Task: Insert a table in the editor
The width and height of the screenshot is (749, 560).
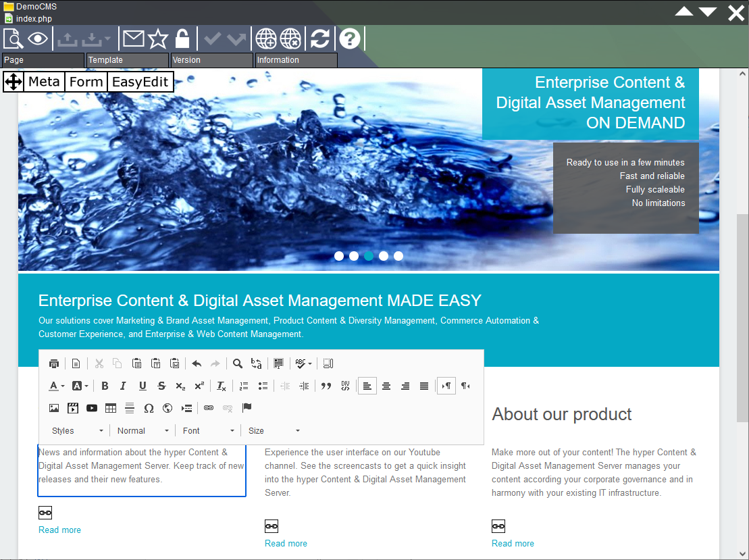Action: [111, 408]
